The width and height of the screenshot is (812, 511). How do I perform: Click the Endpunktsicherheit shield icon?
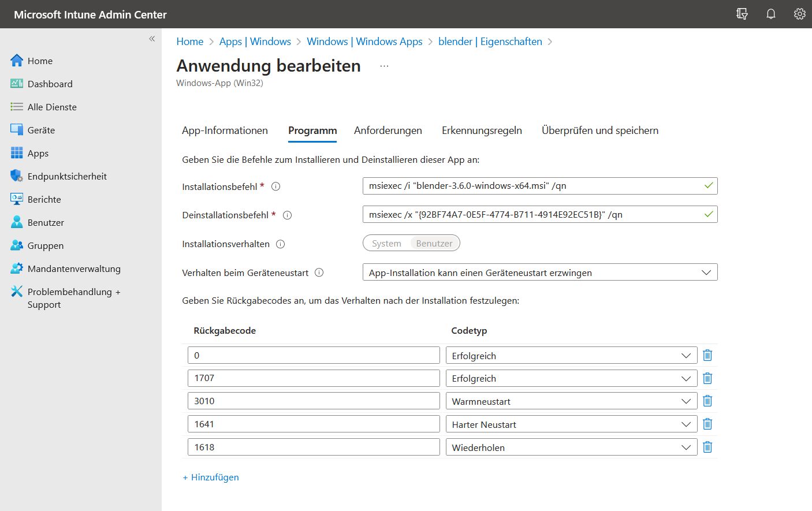click(17, 176)
